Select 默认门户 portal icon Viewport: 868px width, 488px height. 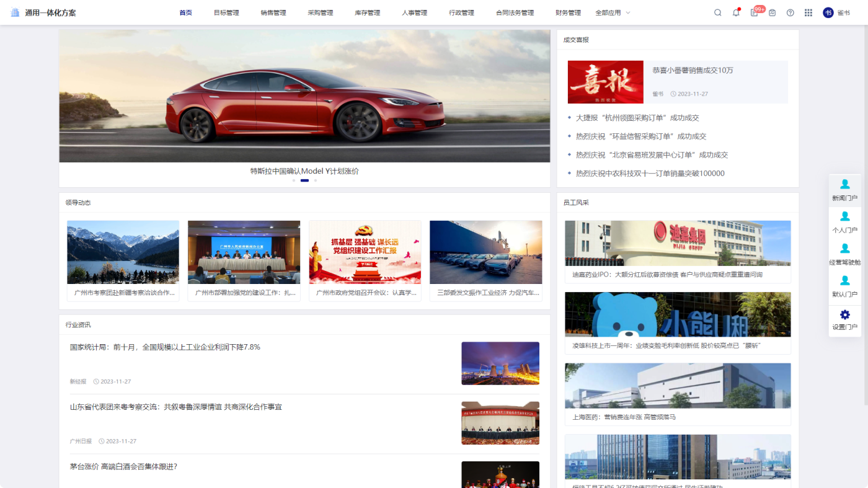845,281
